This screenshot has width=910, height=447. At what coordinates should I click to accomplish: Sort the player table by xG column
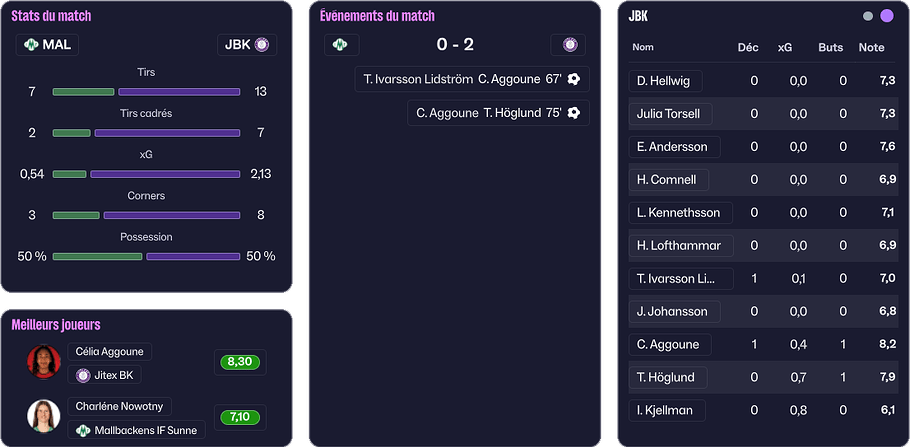point(785,47)
